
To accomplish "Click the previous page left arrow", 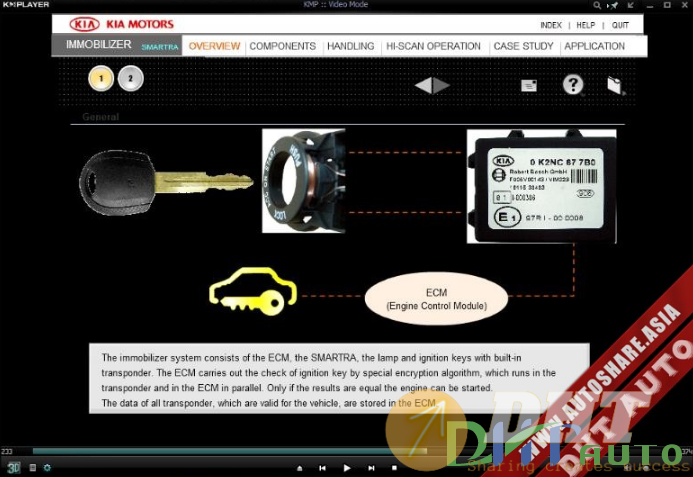I will click(x=423, y=85).
